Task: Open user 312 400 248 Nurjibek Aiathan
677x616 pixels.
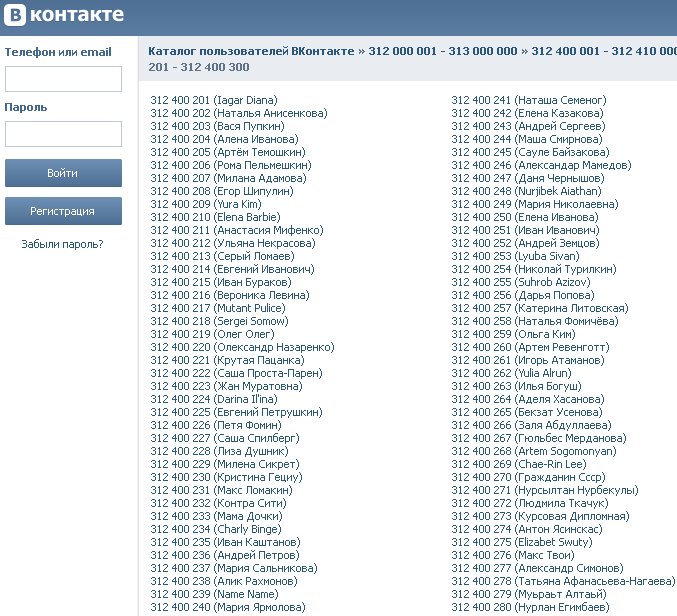Action: pos(526,191)
